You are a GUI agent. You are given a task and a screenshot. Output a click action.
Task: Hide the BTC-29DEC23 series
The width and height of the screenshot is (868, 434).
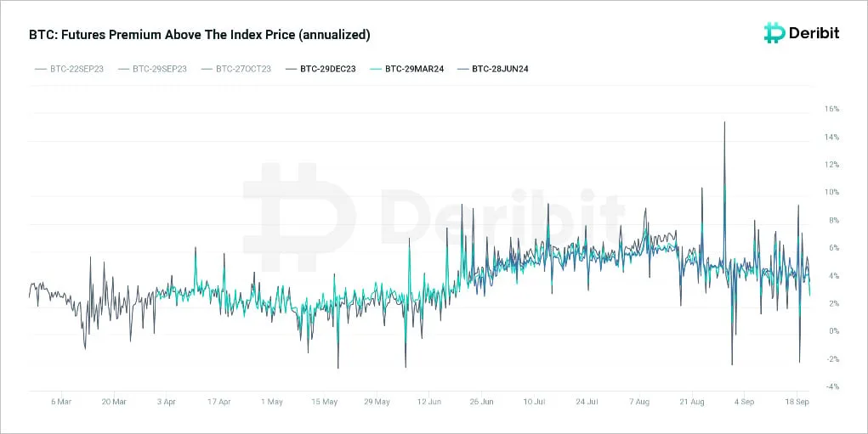[321, 69]
